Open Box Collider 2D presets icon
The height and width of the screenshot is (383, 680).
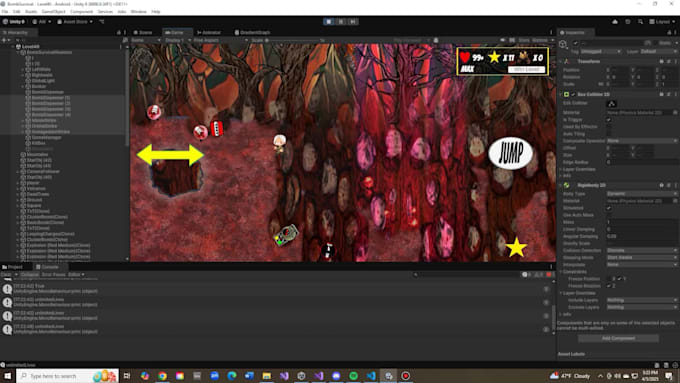(668, 95)
